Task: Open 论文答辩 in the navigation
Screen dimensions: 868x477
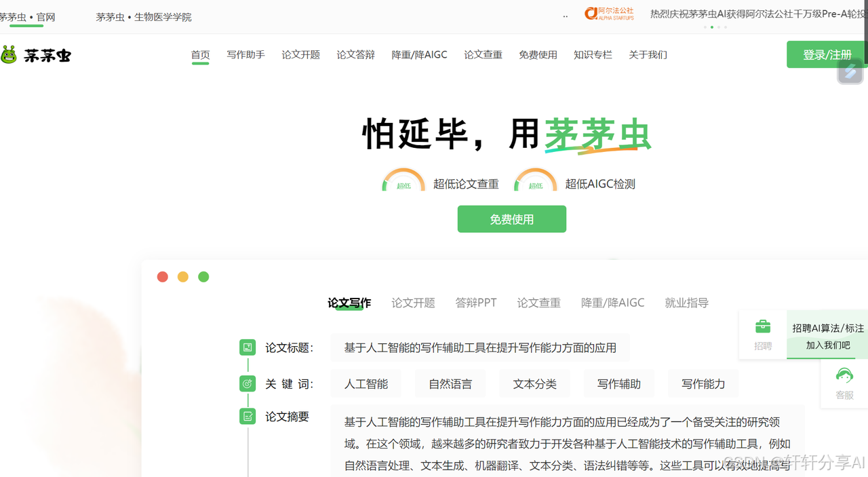Action: [355, 55]
